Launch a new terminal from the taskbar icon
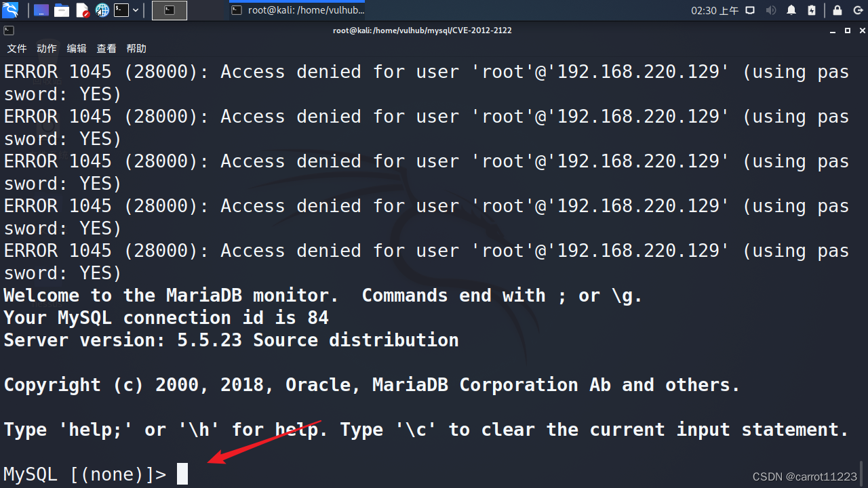This screenshot has height=488, width=868. 121,9
